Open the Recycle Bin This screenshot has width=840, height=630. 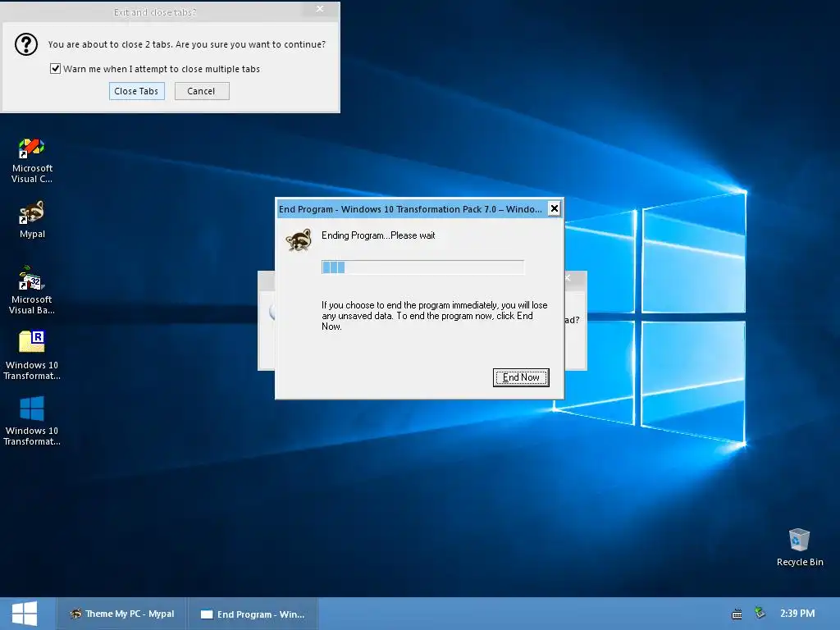pyautogui.click(x=799, y=546)
